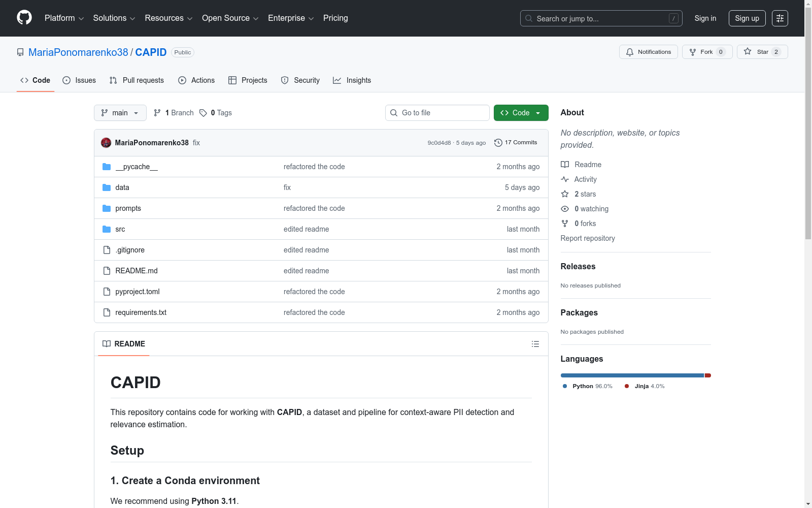This screenshot has height=508, width=812.
Task: Open the Pricing page link
Action: pos(335,18)
